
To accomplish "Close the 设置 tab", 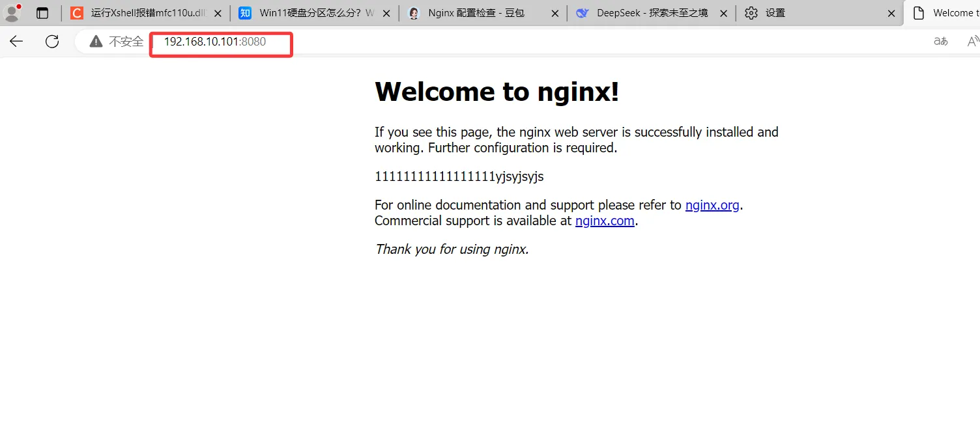I will click(x=892, y=13).
